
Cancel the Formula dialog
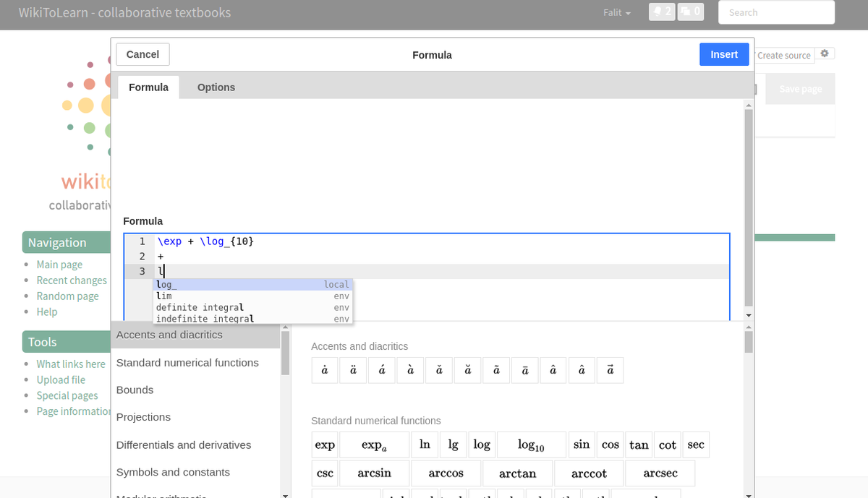142,54
